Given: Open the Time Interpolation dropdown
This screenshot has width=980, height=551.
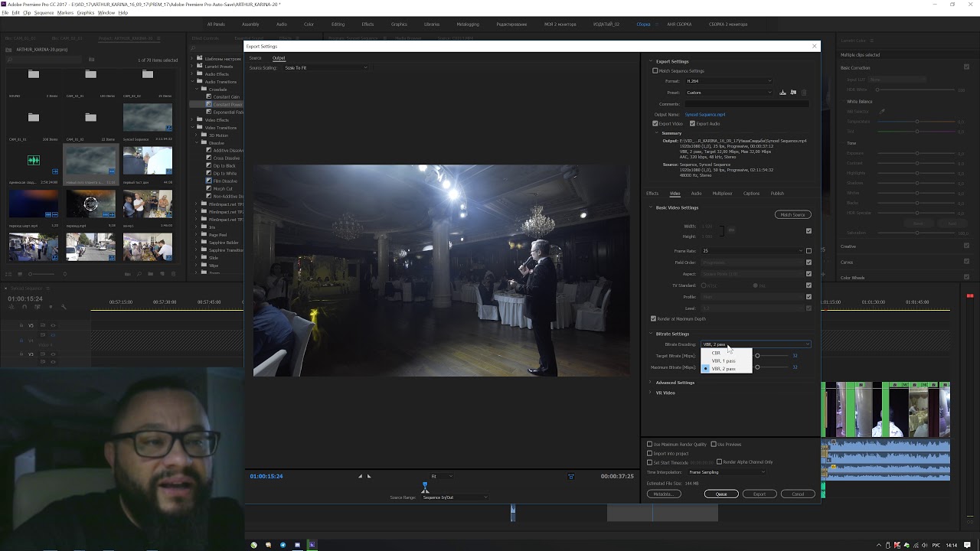Looking at the screenshot, I should (x=727, y=472).
